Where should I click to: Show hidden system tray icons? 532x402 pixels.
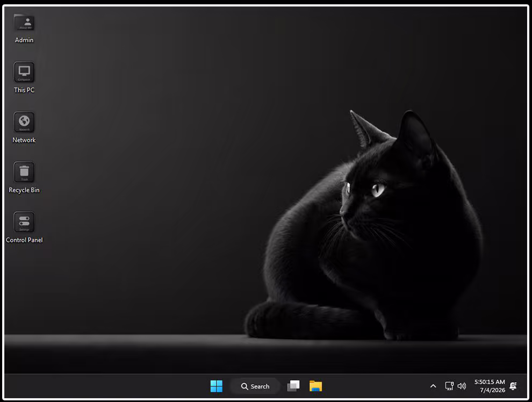click(433, 386)
